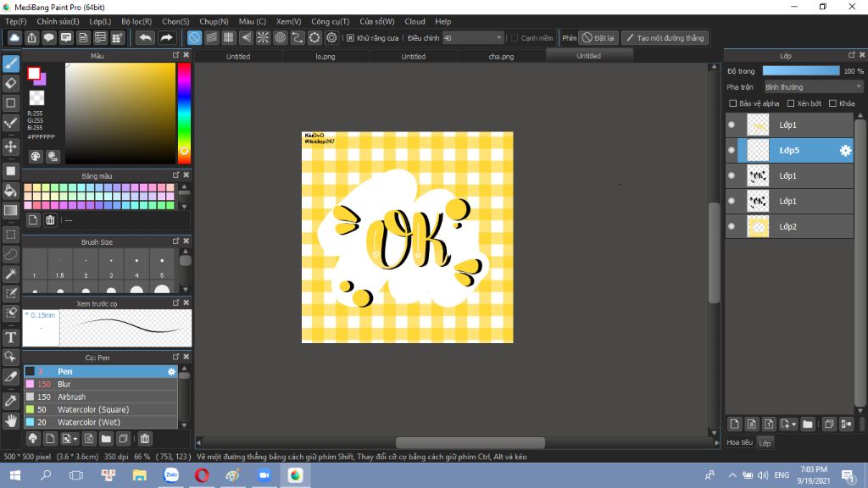Click the Undo arrow in toolbar
The image size is (868, 488).
point(145,37)
